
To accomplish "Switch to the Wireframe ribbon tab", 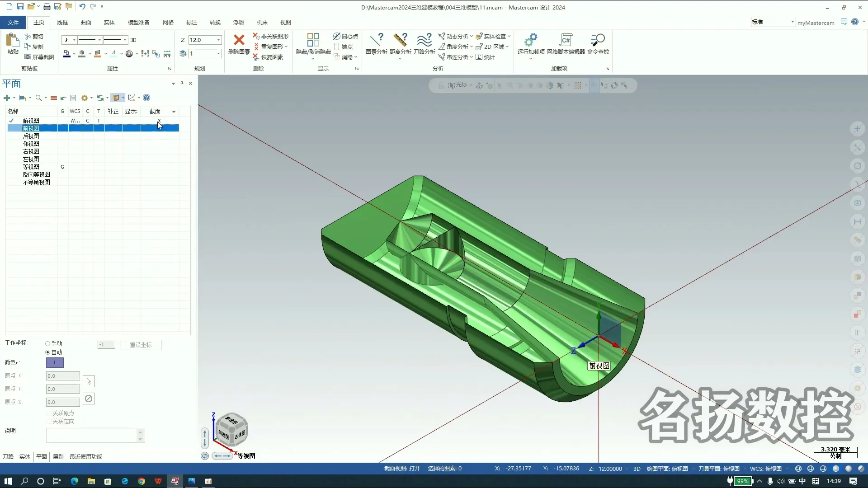I will coord(62,22).
